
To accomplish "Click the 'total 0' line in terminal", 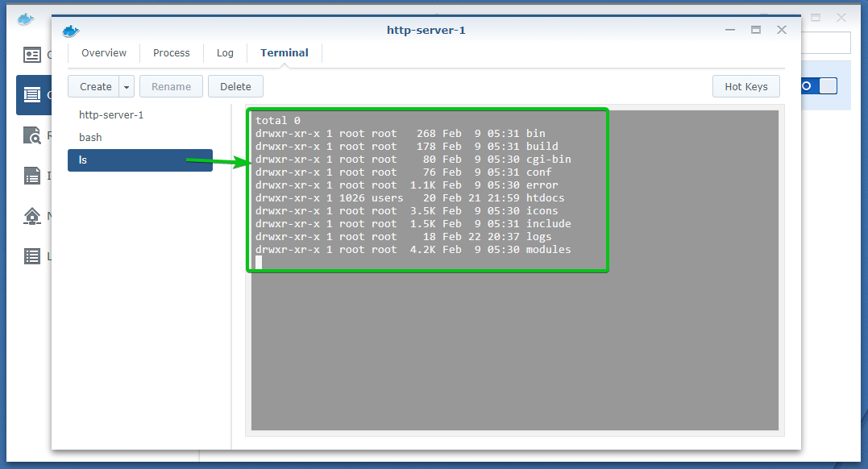I will [278, 121].
